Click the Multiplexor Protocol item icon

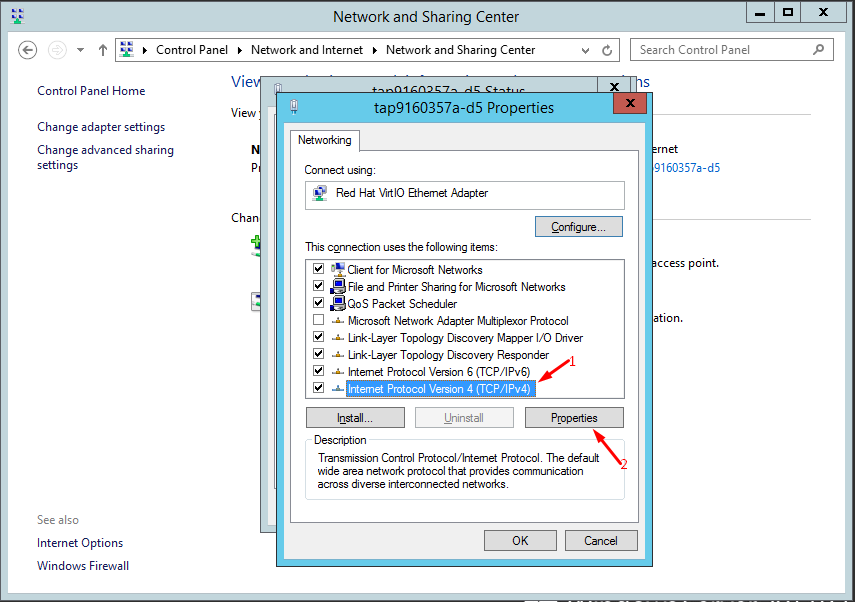(338, 321)
